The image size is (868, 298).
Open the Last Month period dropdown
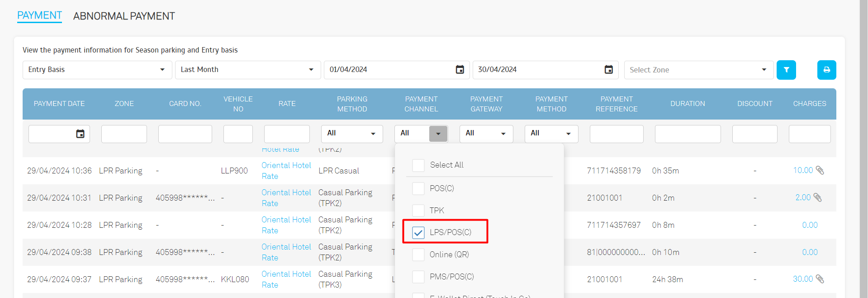coord(247,70)
